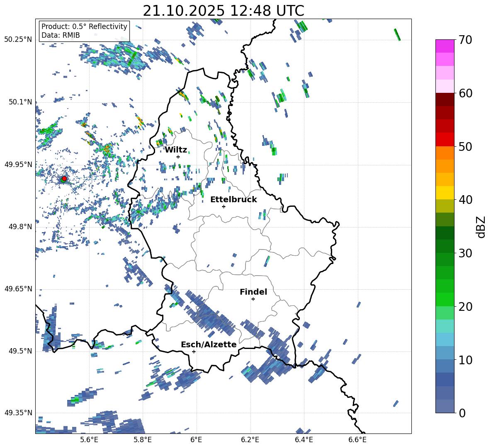Click the dark red colorbar segment below 60
Screen dimensions: 491x448
click(x=445, y=99)
